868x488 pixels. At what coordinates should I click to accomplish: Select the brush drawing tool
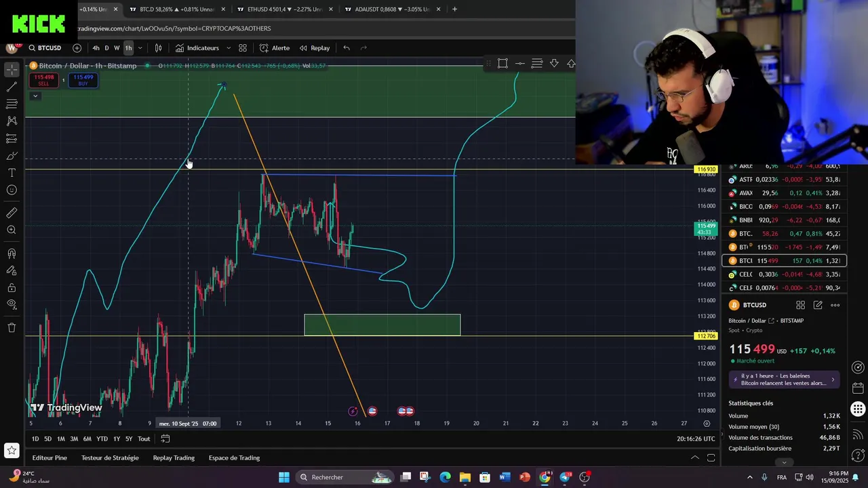[x=12, y=156]
